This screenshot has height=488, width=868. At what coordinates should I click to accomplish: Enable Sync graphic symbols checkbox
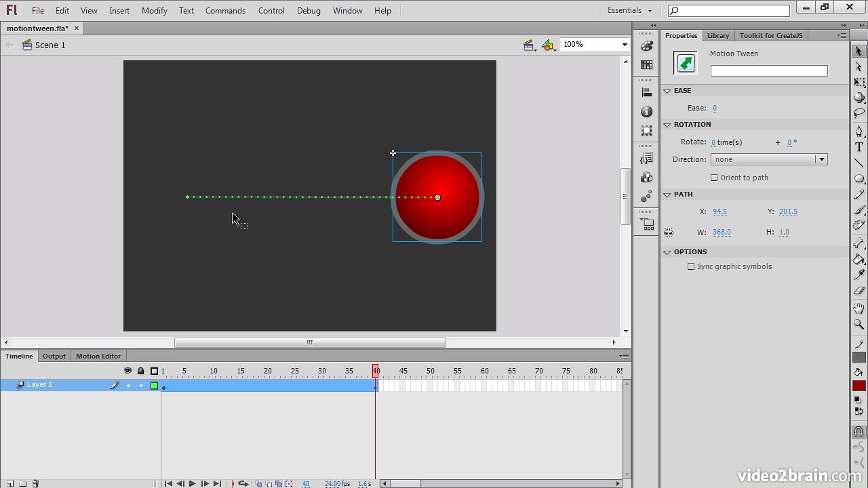[x=691, y=266]
